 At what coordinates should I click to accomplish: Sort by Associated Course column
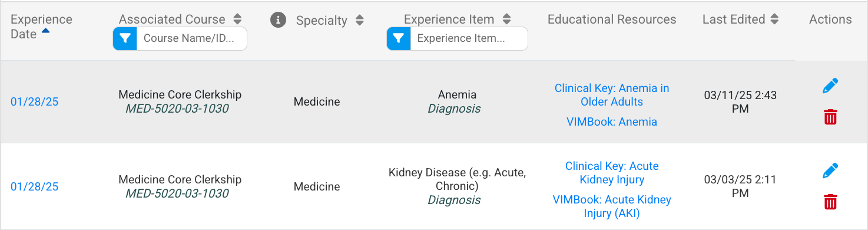[237, 19]
